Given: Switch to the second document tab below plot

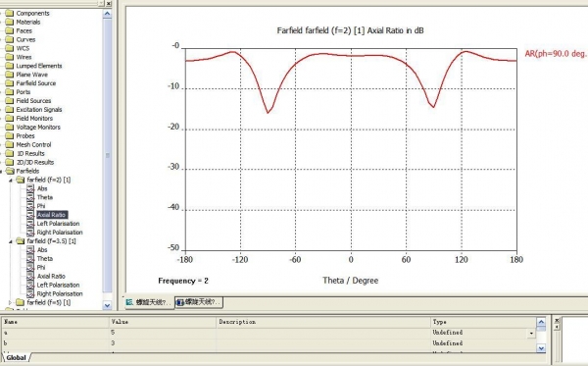Looking at the screenshot, I should click(x=199, y=302).
